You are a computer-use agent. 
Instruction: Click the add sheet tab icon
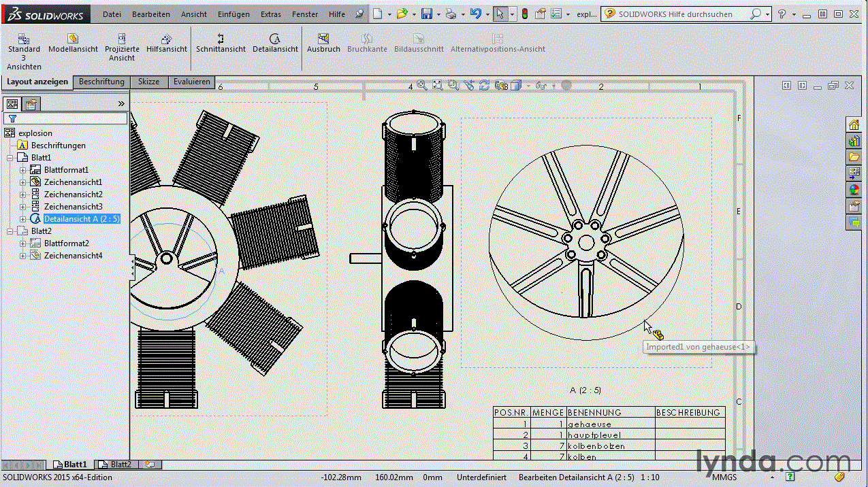click(150, 465)
